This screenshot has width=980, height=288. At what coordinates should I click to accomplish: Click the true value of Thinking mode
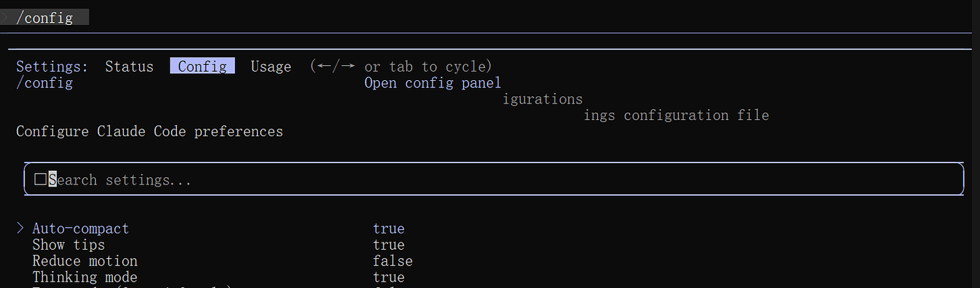coord(388,277)
